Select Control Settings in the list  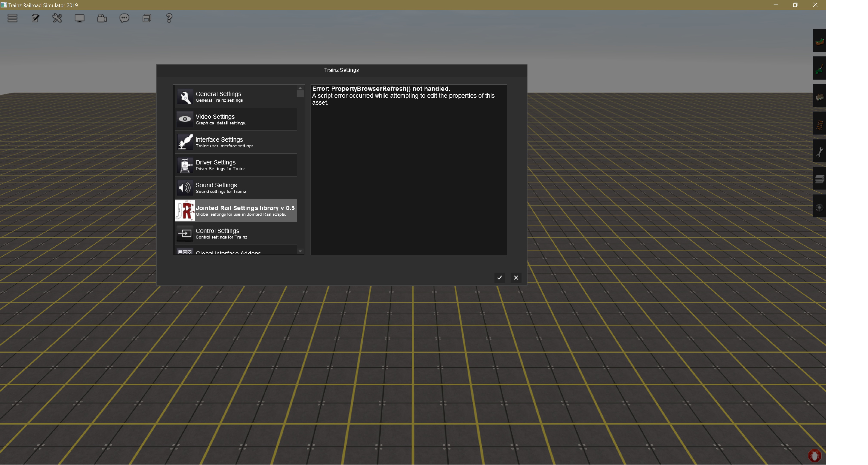235,234
